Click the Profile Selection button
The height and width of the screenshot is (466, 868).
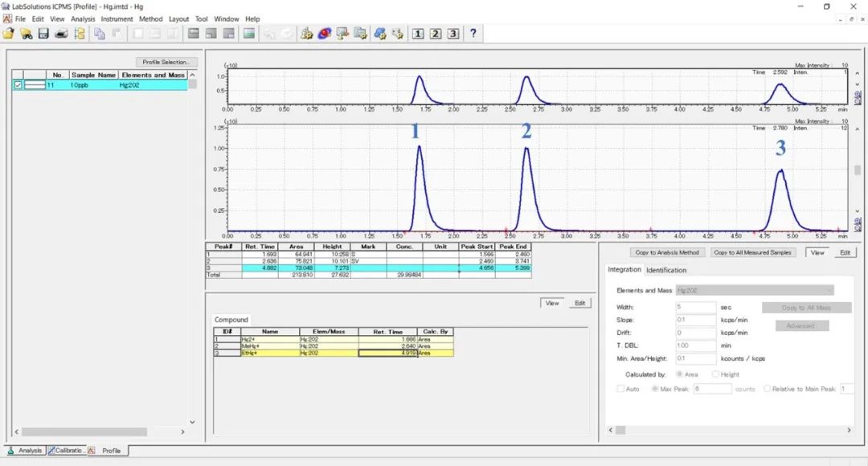(166, 62)
